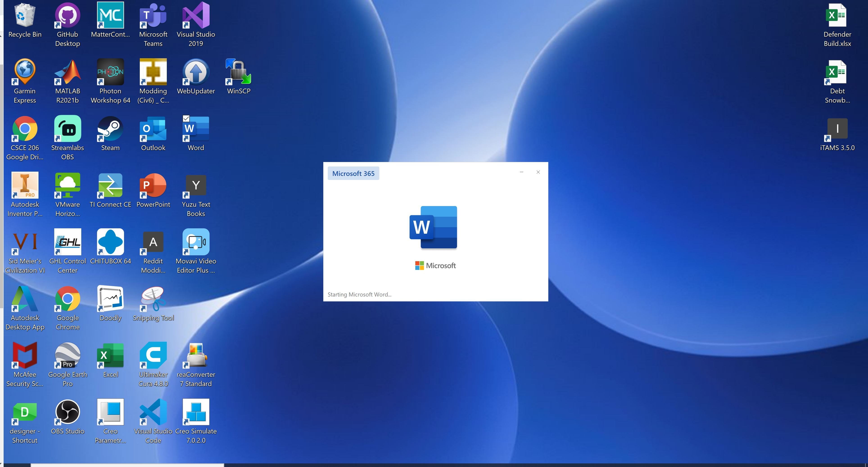
Task: Select the OBS Studio shortcut
Action: pyautogui.click(x=67, y=412)
